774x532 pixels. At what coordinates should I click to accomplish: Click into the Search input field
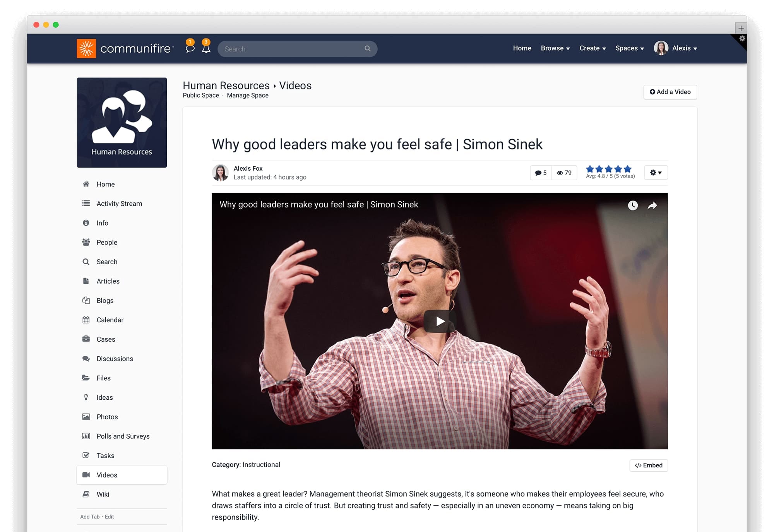pos(290,49)
